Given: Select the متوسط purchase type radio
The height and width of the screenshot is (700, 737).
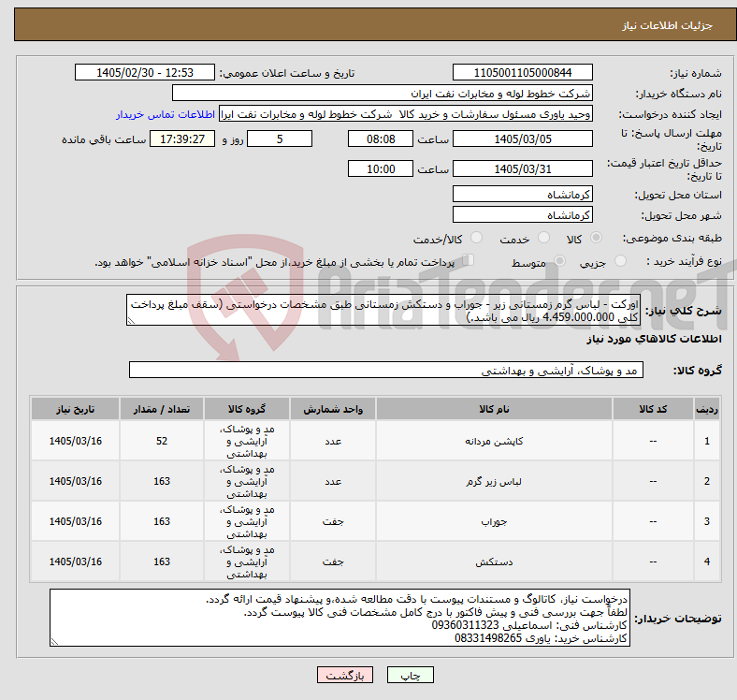Looking at the screenshot, I should tap(559, 261).
